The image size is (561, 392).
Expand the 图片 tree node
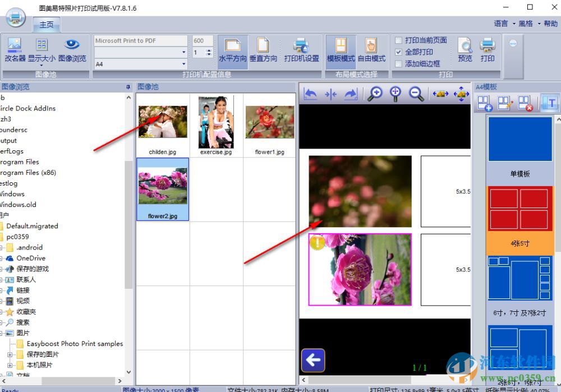click(1, 333)
